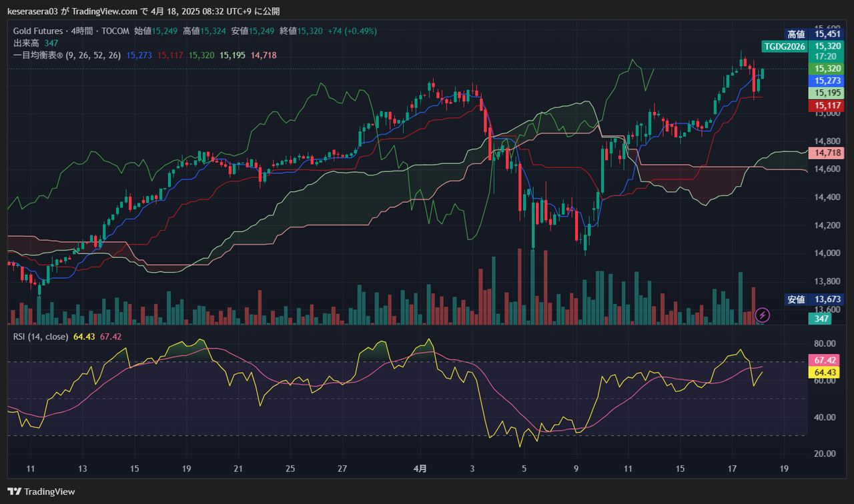Click the red 15,117 Ichimoku legend value
The image size is (854, 504).
tap(170, 55)
